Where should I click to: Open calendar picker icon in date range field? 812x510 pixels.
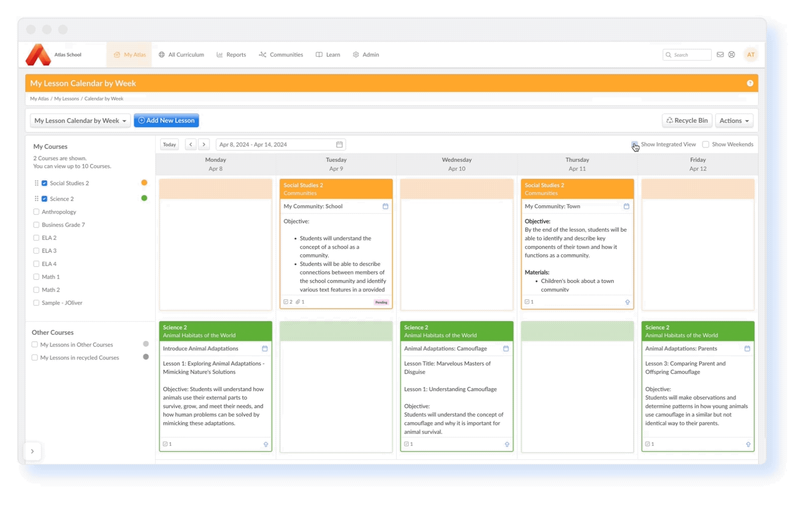pos(340,145)
